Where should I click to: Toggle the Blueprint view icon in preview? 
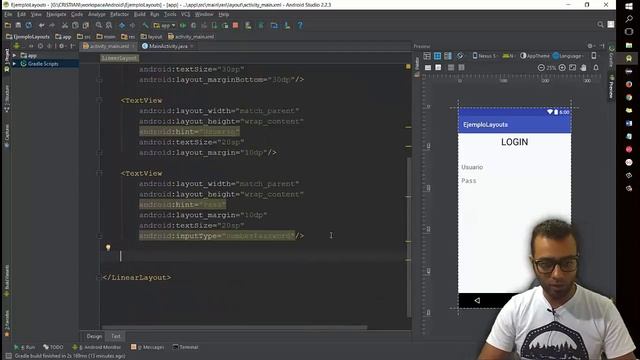[437, 56]
